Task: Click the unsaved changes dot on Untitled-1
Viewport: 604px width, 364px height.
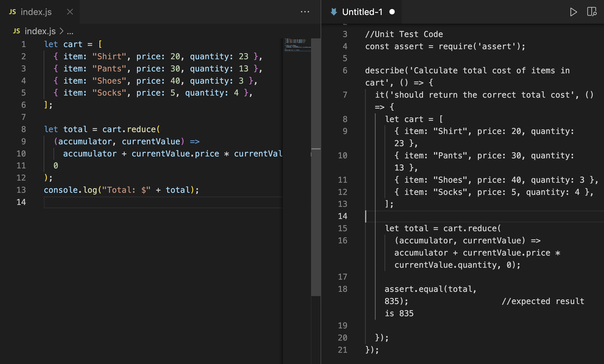Action: [x=392, y=12]
